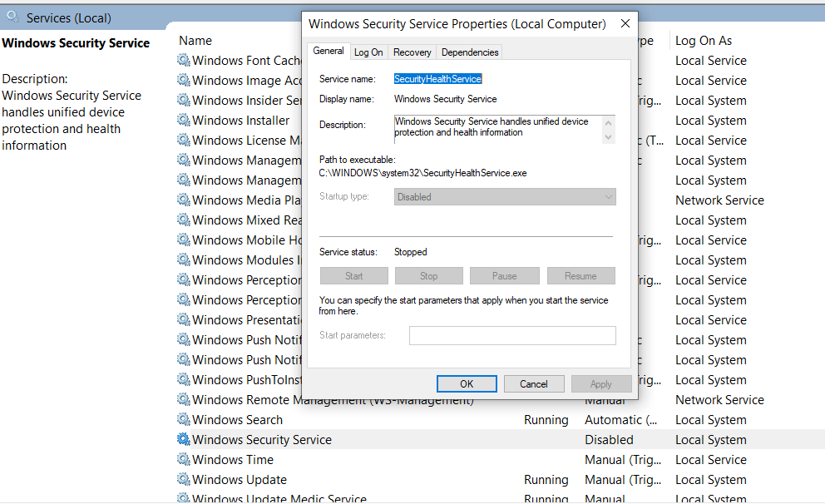Click the Description box up scroll arrow
Viewport: 825px width, 504px height.
(x=608, y=123)
